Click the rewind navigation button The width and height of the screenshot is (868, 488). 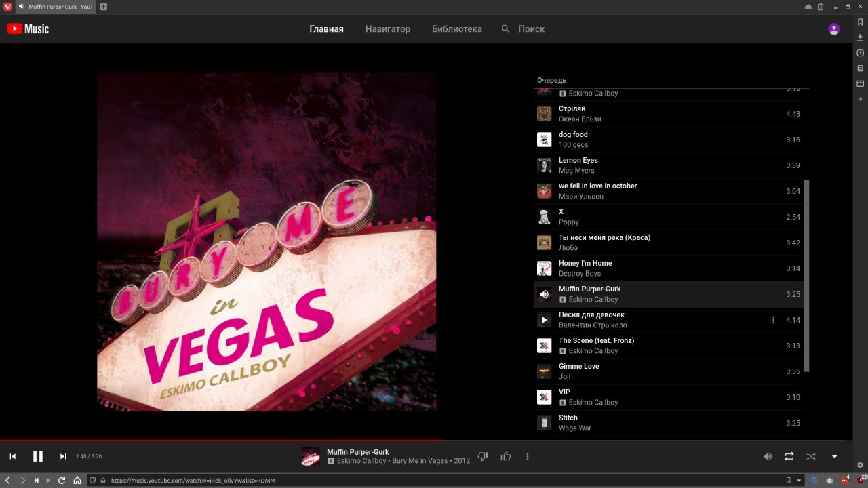tap(37, 481)
